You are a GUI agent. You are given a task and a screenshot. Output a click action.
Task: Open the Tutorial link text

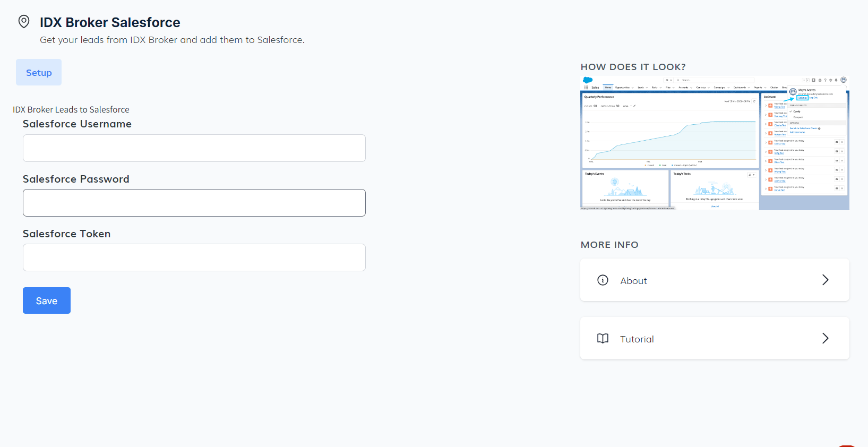click(637, 339)
